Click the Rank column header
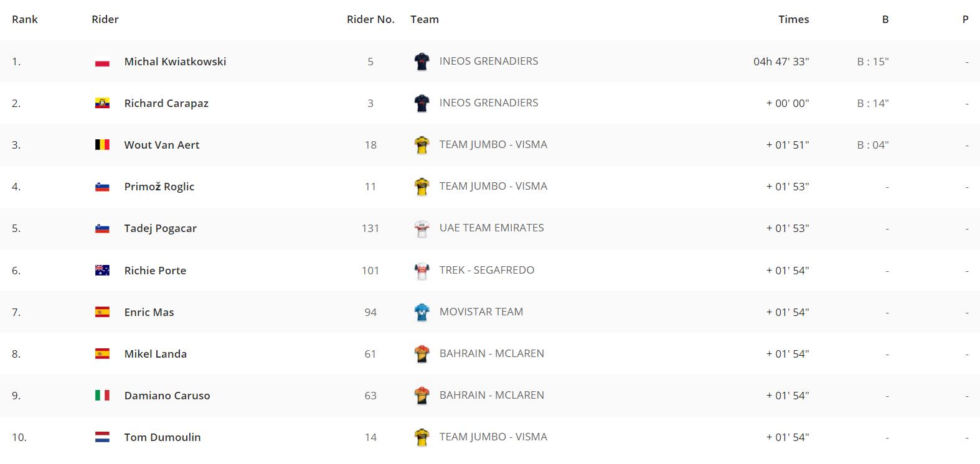 coord(25,19)
